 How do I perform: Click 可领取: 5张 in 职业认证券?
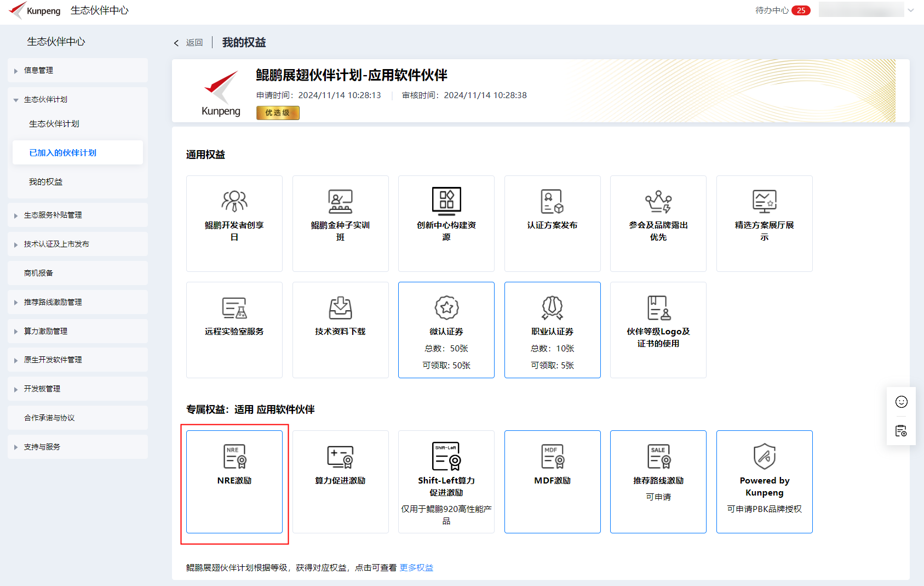(x=552, y=365)
